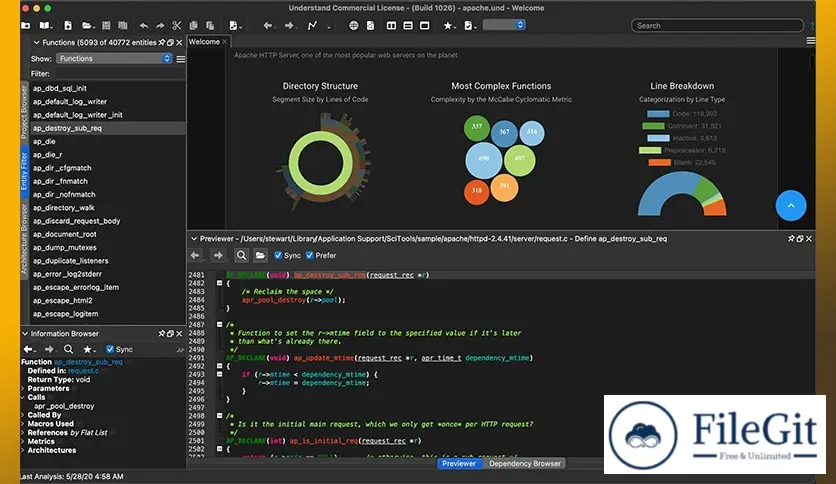836x484 pixels.
Task: Open the Entity Filter side tab
Action: [23, 171]
